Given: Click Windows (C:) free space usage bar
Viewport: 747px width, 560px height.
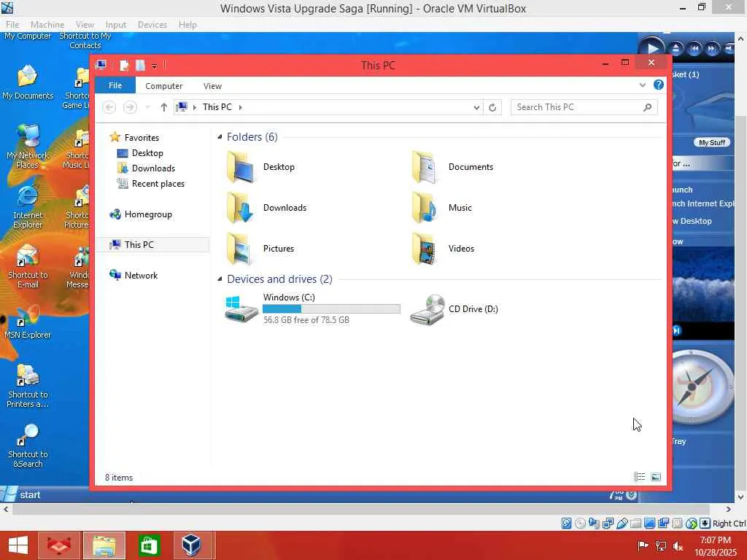Looking at the screenshot, I should pos(332,309).
